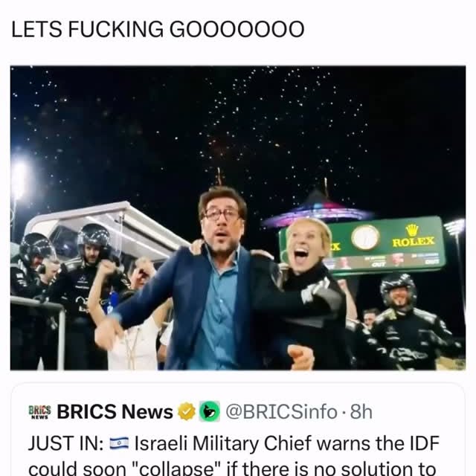Click the 8h tweet timestamp
The width and height of the screenshot is (476, 476).
[x=361, y=411]
